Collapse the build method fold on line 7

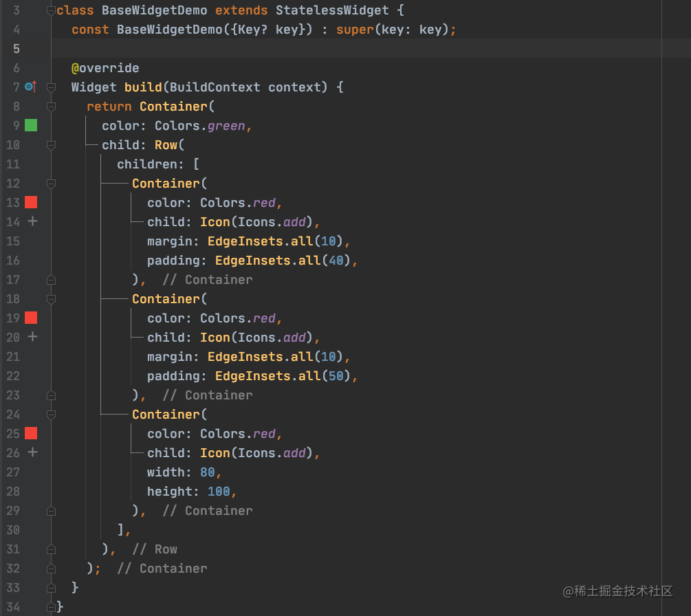pos(51,87)
